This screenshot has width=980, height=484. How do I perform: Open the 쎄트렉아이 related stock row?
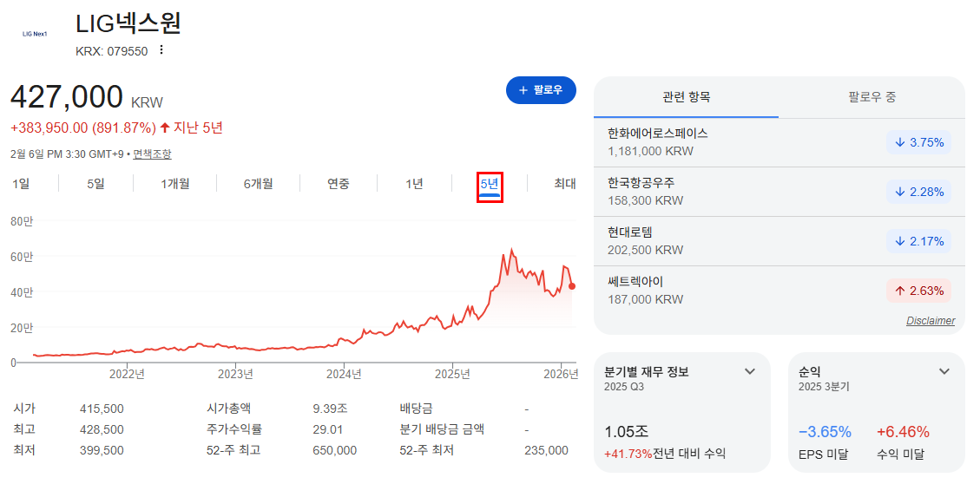[x=779, y=291]
